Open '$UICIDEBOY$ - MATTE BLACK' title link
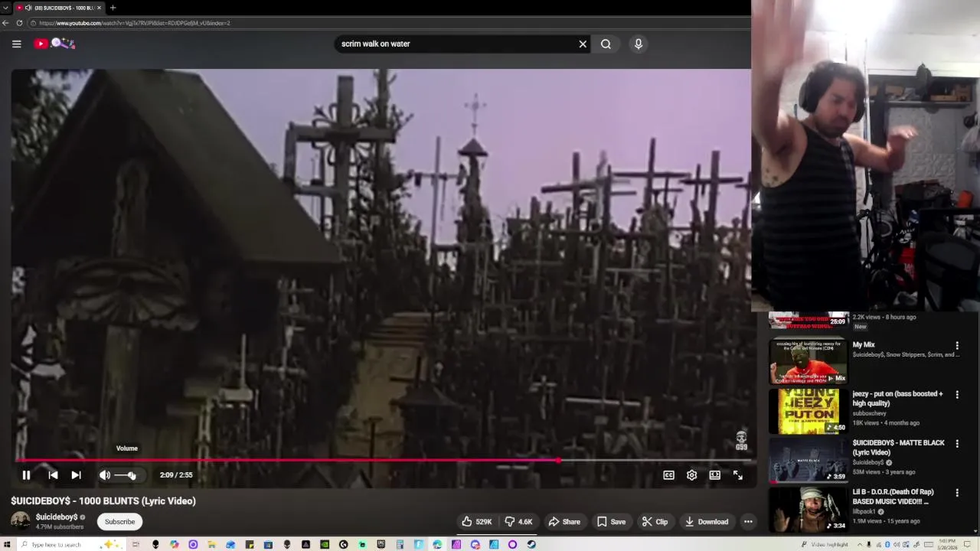Image resolution: width=980 pixels, height=551 pixels. 898,448
